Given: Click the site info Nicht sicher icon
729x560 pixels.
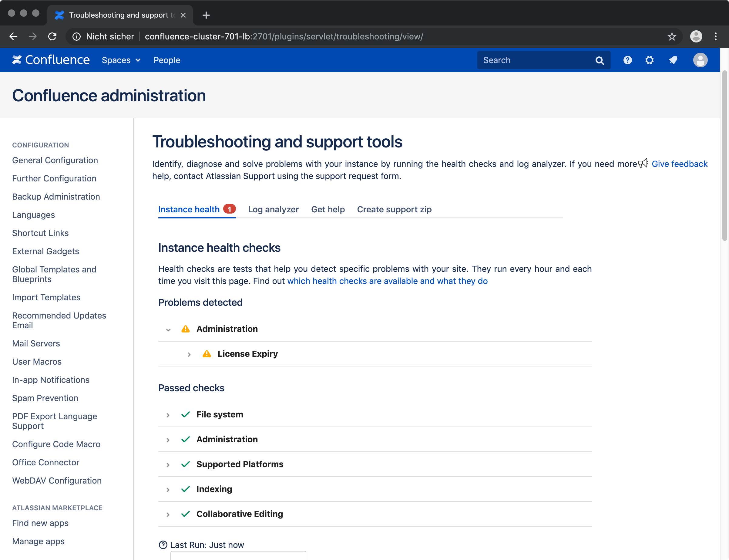Looking at the screenshot, I should click(x=77, y=36).
